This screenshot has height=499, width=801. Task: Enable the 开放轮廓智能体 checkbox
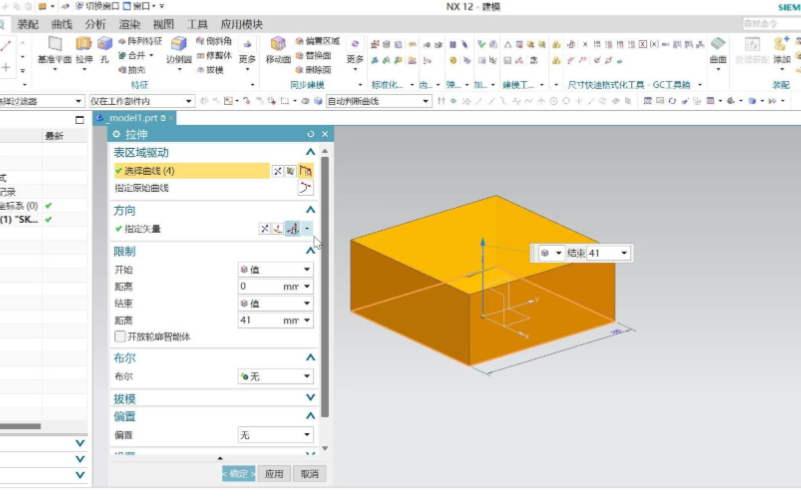pyautogui.click(x=120, y=337)
